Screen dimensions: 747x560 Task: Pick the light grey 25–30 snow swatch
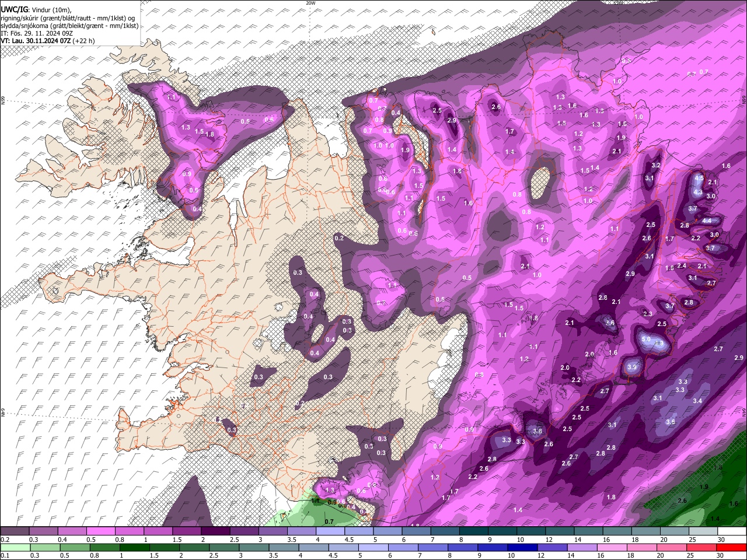coord(703,531)
